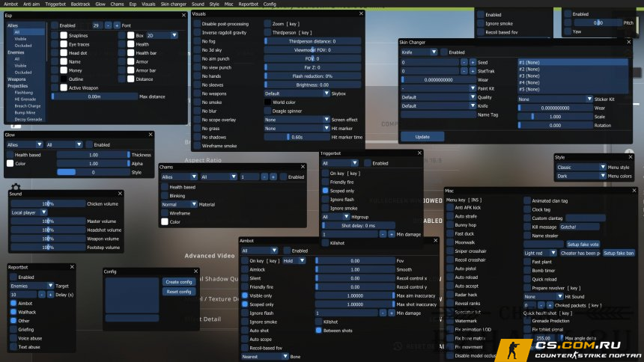Viewport: 644px width, 362px height.
Task: Click the Create config button
Action: coord(179,282)
